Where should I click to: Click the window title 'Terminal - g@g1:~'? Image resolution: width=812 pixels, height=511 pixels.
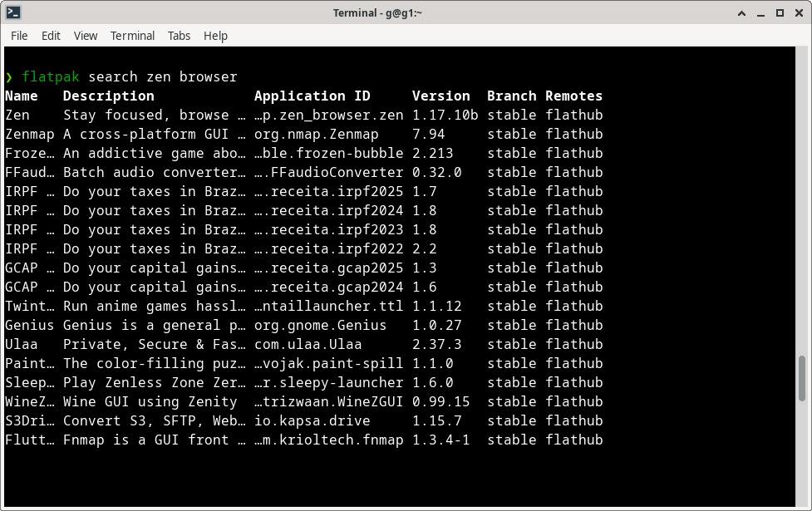(x=377, y=13)
